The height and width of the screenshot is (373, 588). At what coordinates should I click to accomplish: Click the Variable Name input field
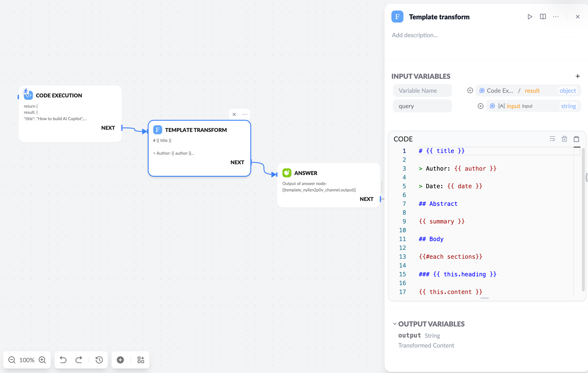point(422,91)
